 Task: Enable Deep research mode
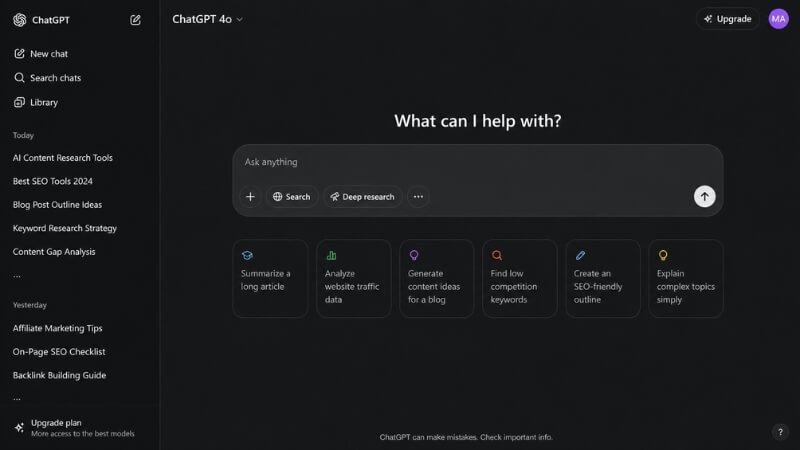362,196
